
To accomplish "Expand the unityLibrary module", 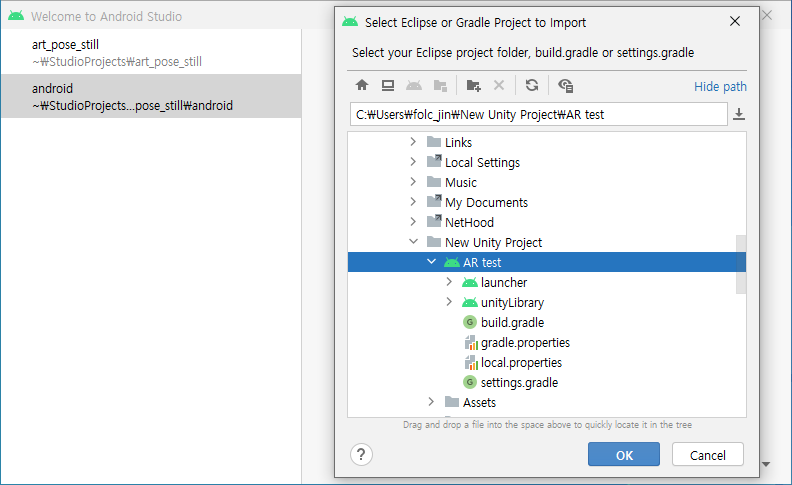I will click(449, 302).
